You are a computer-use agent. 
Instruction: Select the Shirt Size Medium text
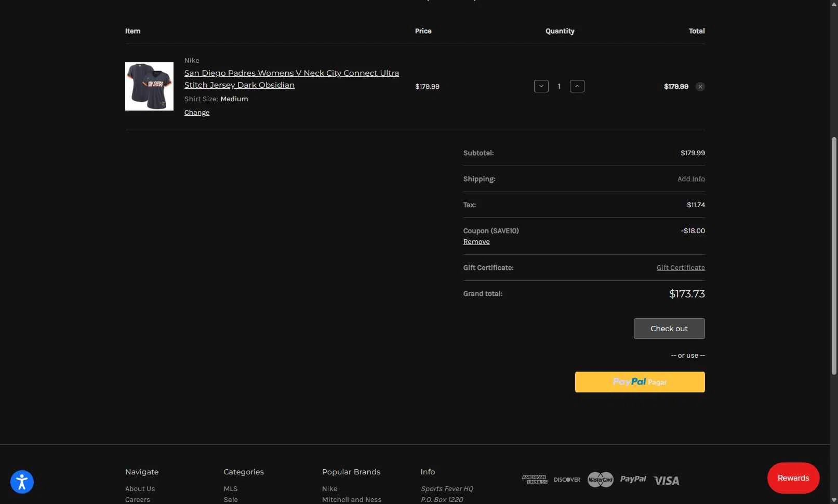216,99
